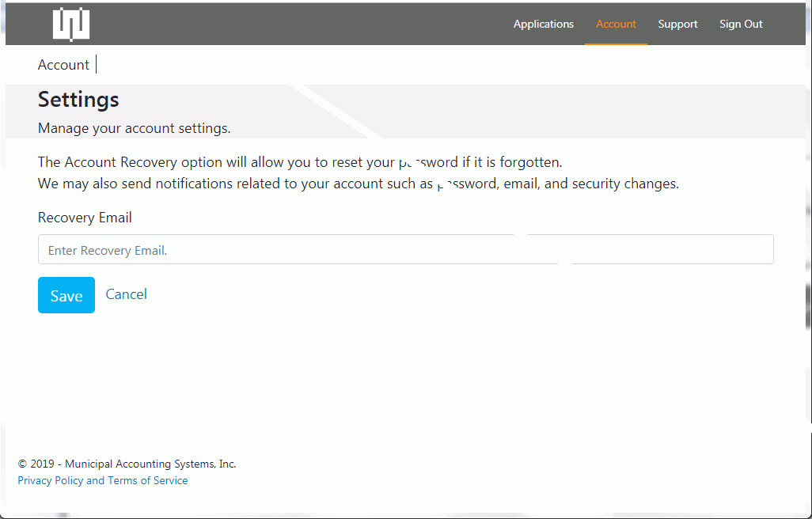This screenshot has width=812, height=519.
Task: Click the Recovery Email field label
Action: pos(85,218)
